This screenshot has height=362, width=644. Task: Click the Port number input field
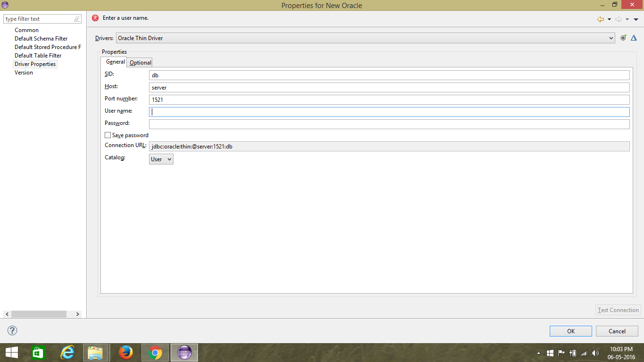[389, 99]
